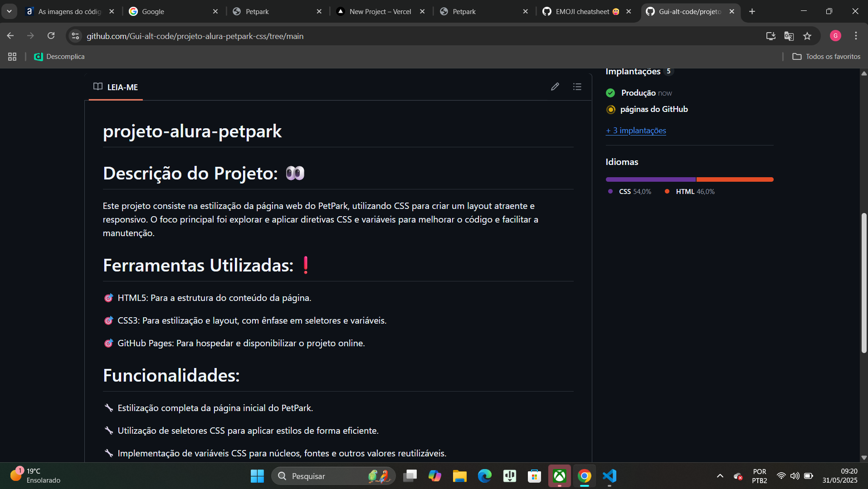Screen dimensions: 868x489
Task: Switch to the EMOJI cheatsheet tab
Action: (x=587, y=11)
